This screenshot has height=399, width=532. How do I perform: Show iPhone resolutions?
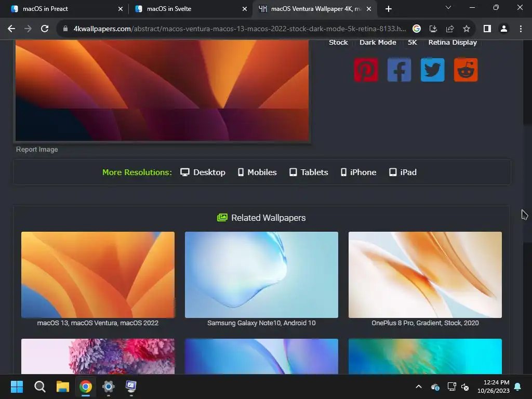click(358, 172)
